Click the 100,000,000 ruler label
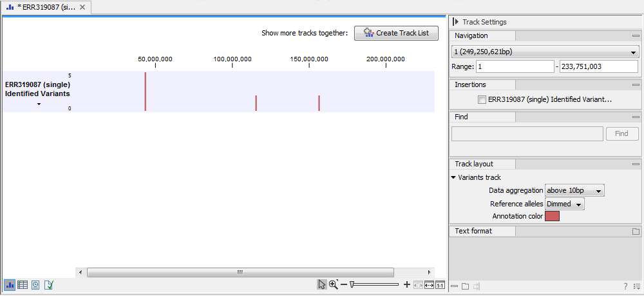 232,59
